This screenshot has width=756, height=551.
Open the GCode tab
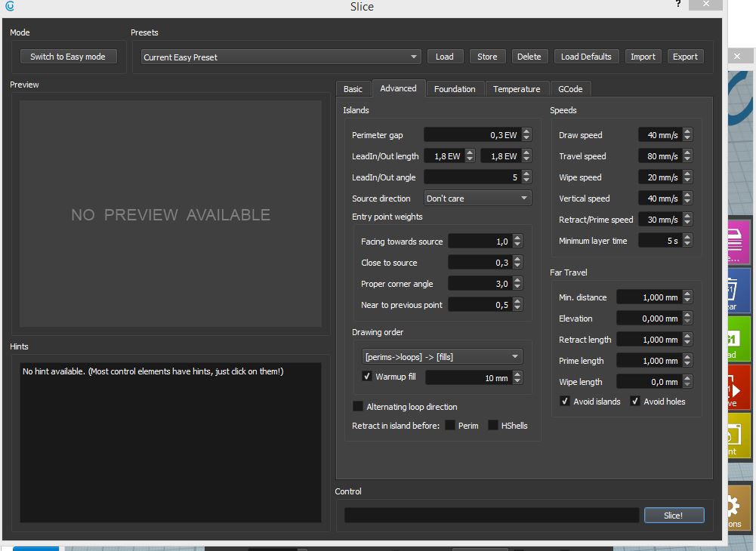[x=570, y=89]
